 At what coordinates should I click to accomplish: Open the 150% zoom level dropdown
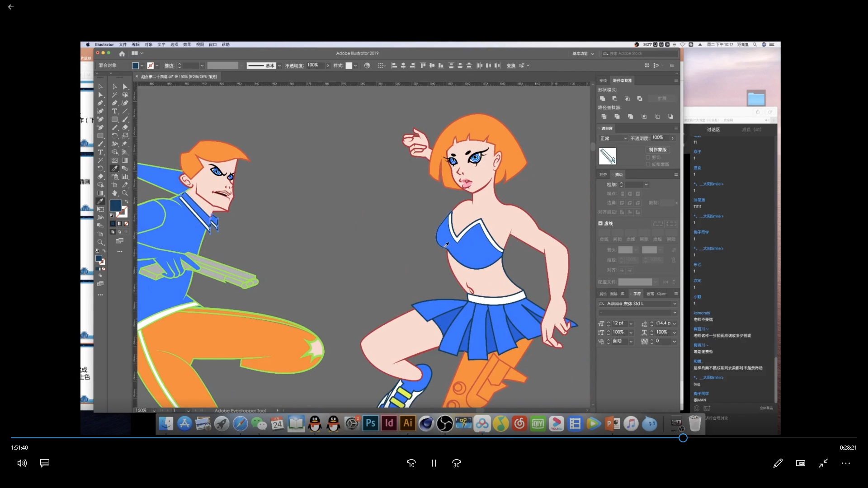pyautogui.click(x=154, y=411)
